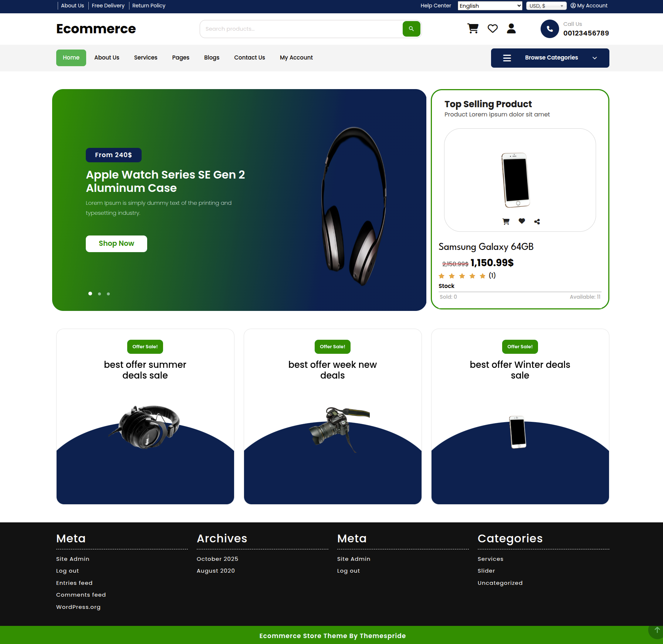This screenshot has width=663, height=644.
Task: Click the user profile icon in header
Action: point(511,28)
